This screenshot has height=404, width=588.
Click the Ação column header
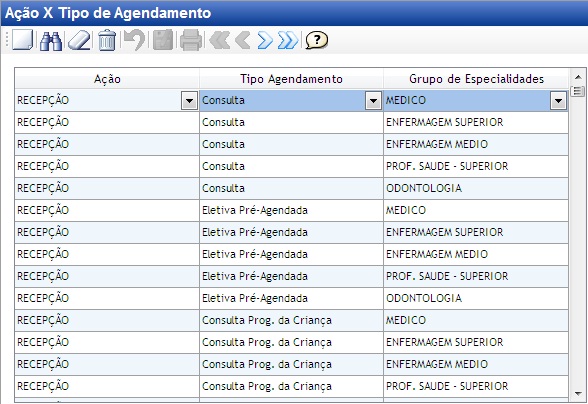[107, 79]
